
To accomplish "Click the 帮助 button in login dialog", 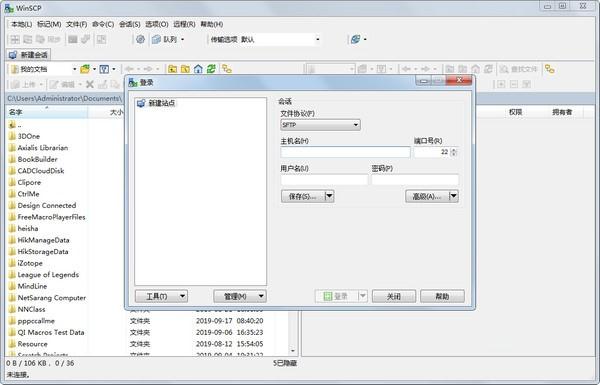I will click(442, 296).
